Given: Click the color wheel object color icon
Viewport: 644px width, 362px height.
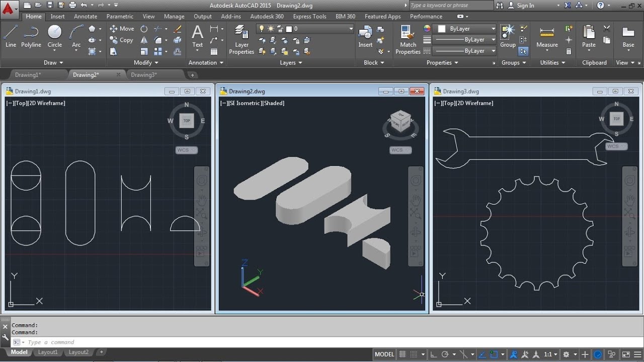Looking at the screenshot, I should 427,29.
